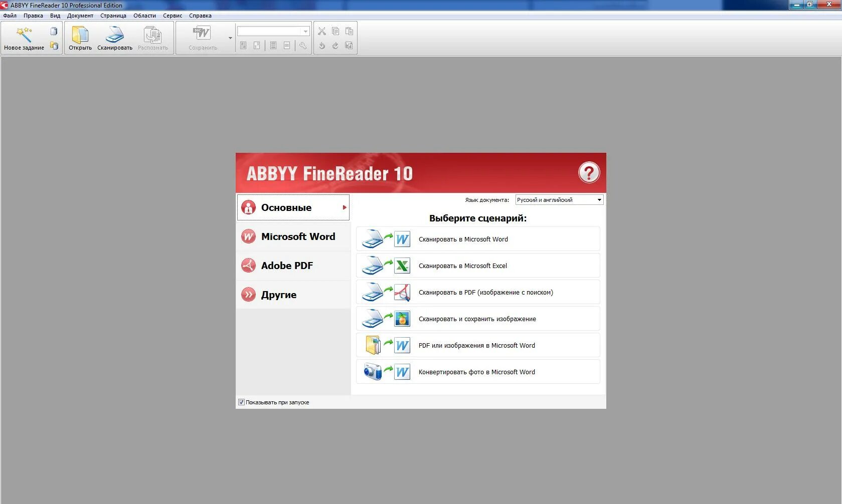Open the empty format combo box in toolbar
The height and width of the screenshot is (504, 842).
tap(273, 31)
